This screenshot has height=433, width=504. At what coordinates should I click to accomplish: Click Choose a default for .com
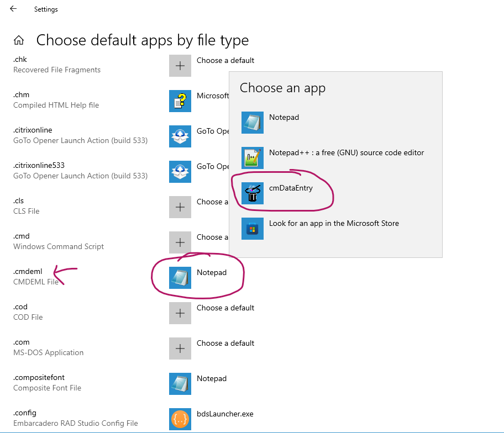(x=225, y=343)
